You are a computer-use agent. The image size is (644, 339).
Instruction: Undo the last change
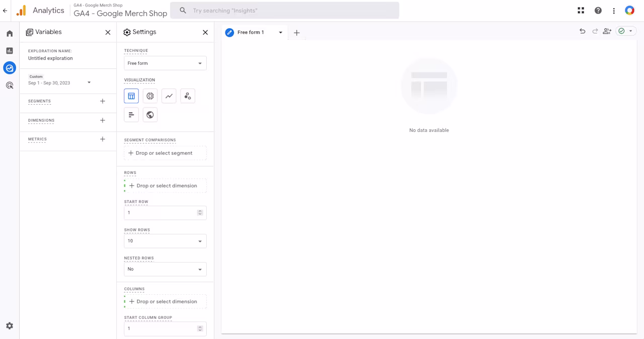tap(583, 31)
